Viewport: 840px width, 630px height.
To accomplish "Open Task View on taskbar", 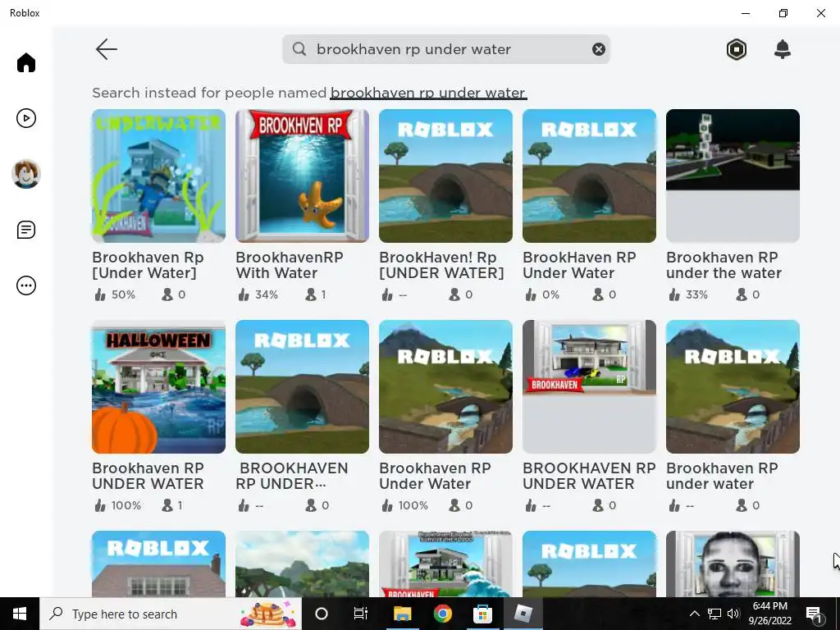I will [x=361, y=614].
